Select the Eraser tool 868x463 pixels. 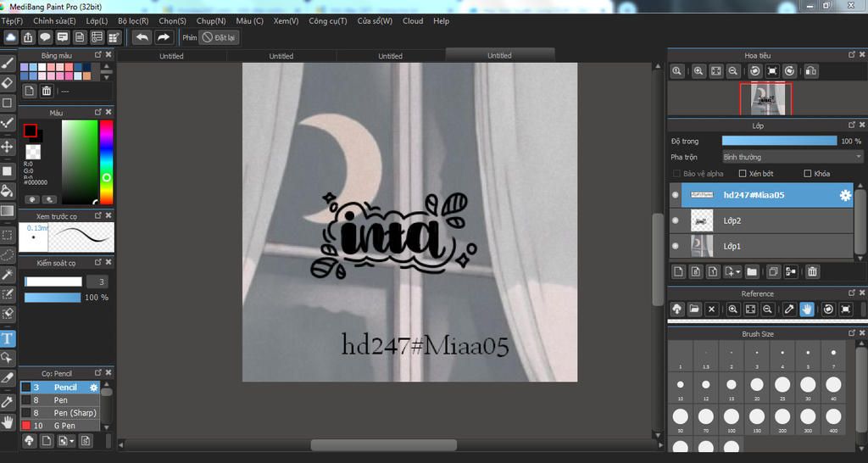[x=7, y=83]
